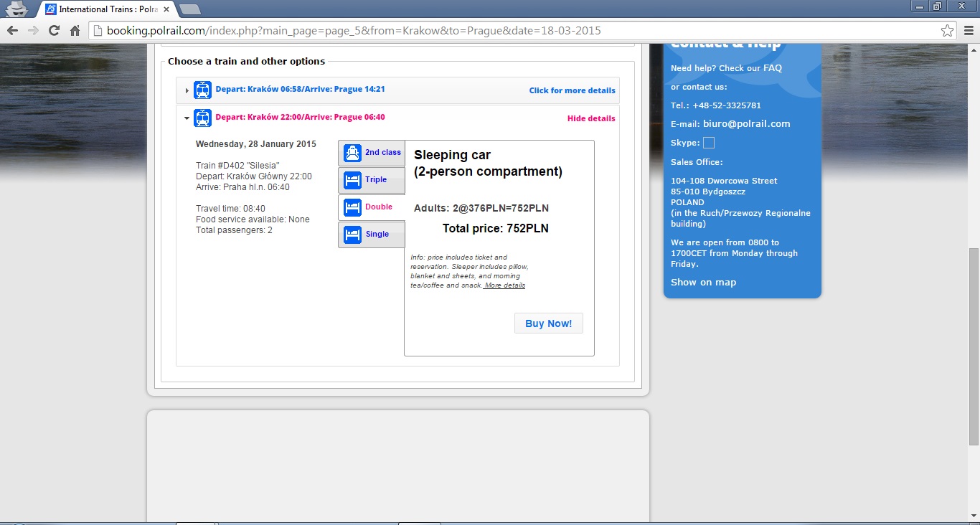Open Click for more details link
The height and width of the screenshot is (525, 980).
tap(572, 90)
